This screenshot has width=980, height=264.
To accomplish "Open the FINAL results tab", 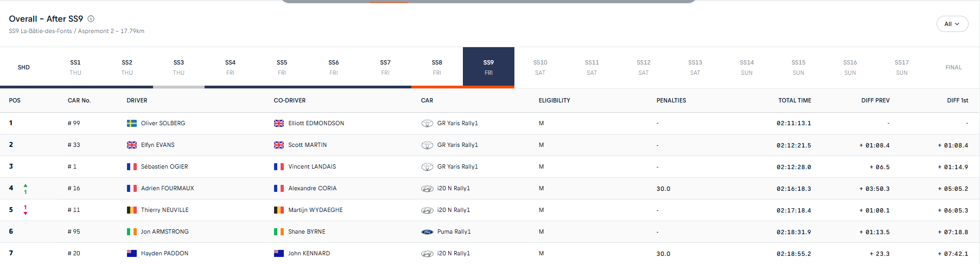I will 953,67.
